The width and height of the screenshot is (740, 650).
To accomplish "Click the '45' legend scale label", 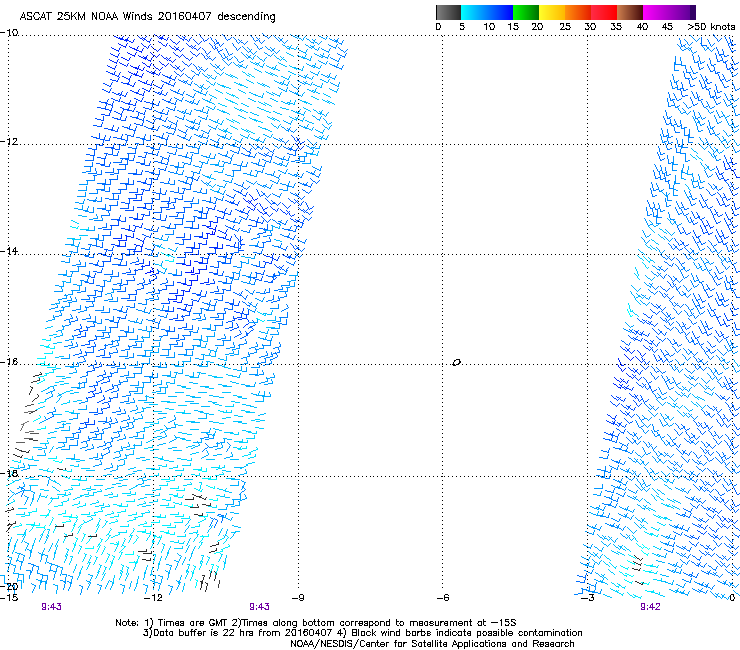I will point(667,27).
